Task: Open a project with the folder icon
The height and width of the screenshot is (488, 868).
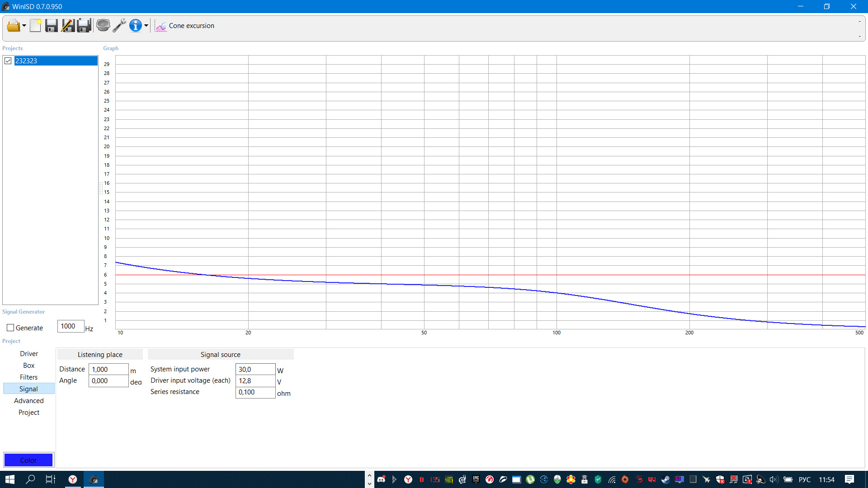Action: (x=13, y=26)
